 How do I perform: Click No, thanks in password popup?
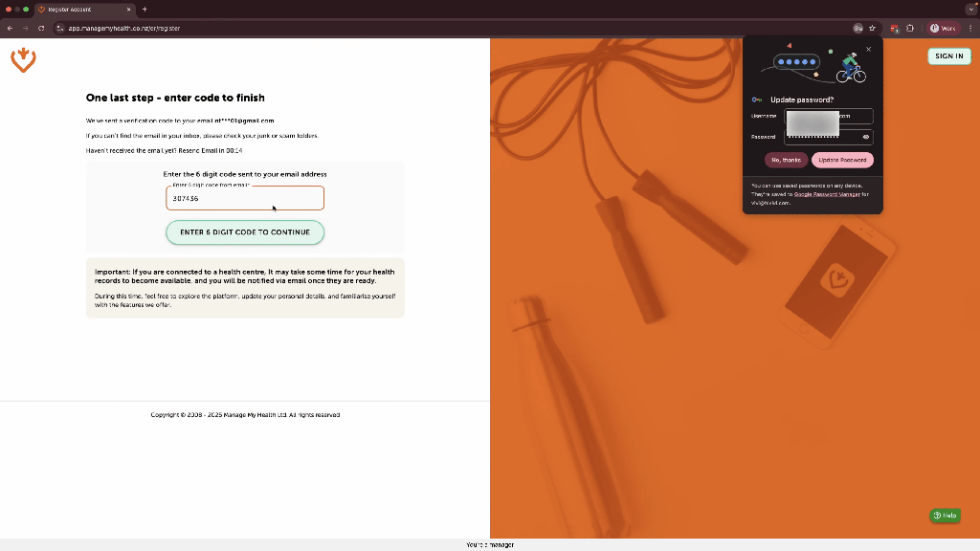point(786,160)
